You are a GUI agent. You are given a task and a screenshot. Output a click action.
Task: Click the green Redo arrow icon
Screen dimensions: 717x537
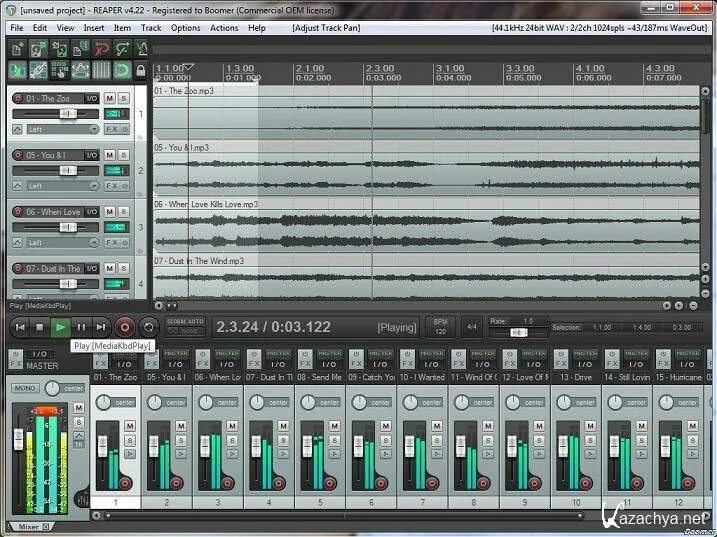coord(122,49)
